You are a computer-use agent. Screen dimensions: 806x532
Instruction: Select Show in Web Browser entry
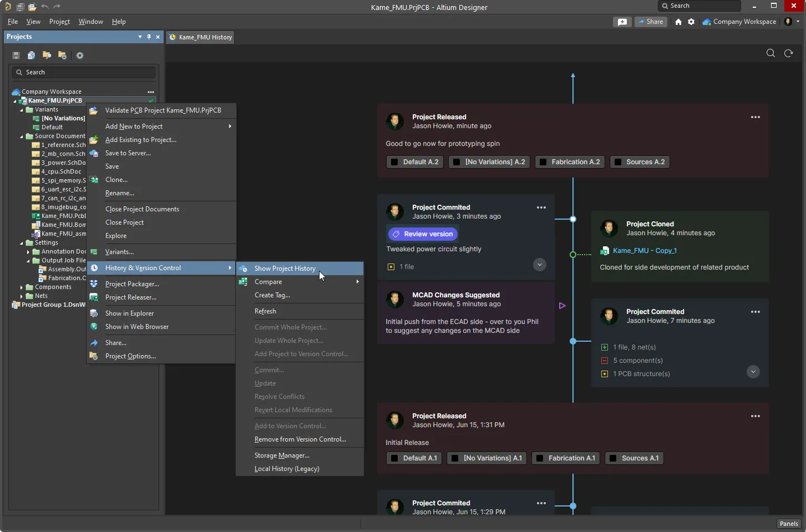click(x=161, y=327)
